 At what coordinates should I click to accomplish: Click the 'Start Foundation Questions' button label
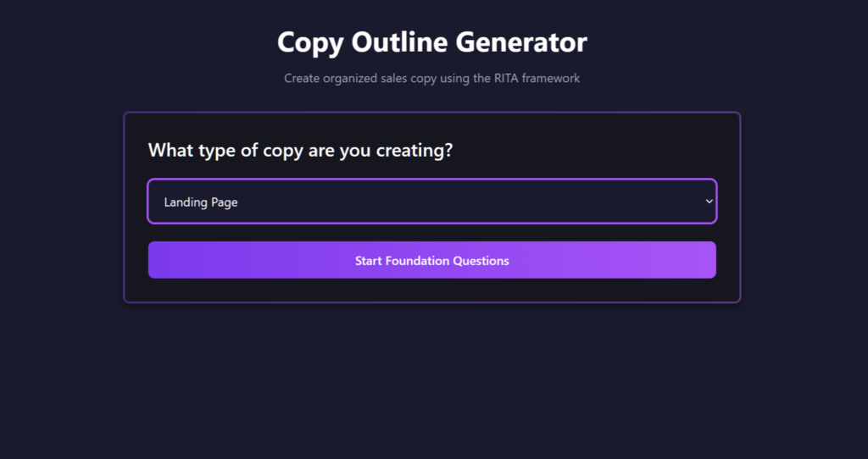tap(431, 261)
